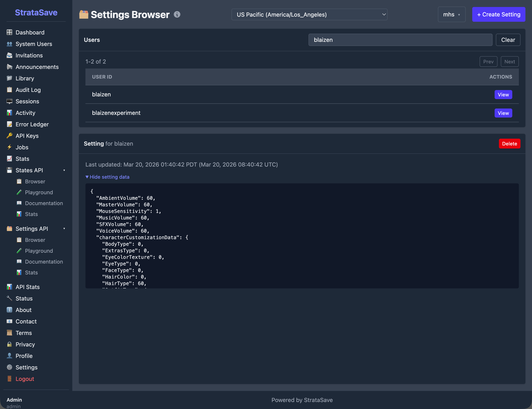Open the mhs environment selector
Viewport: 532px width, 409px height.
pyautogui.click(x=451, y=14)
